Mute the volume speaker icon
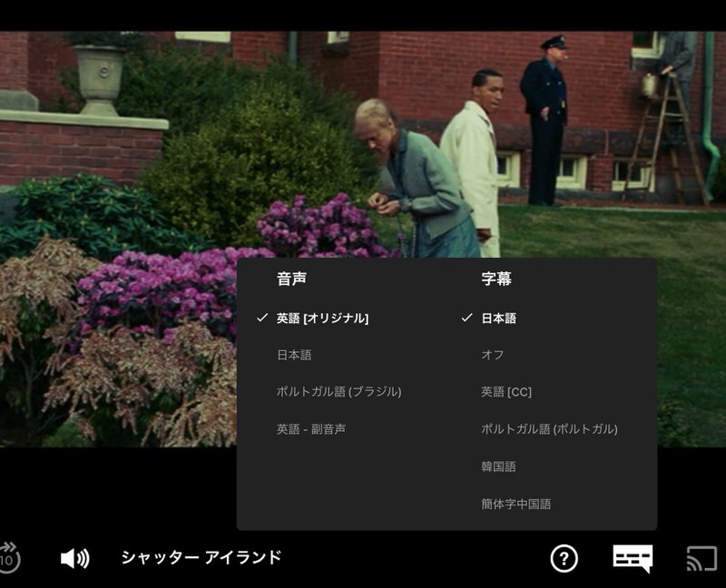This screenshot has height=588, width=726. 74,558
